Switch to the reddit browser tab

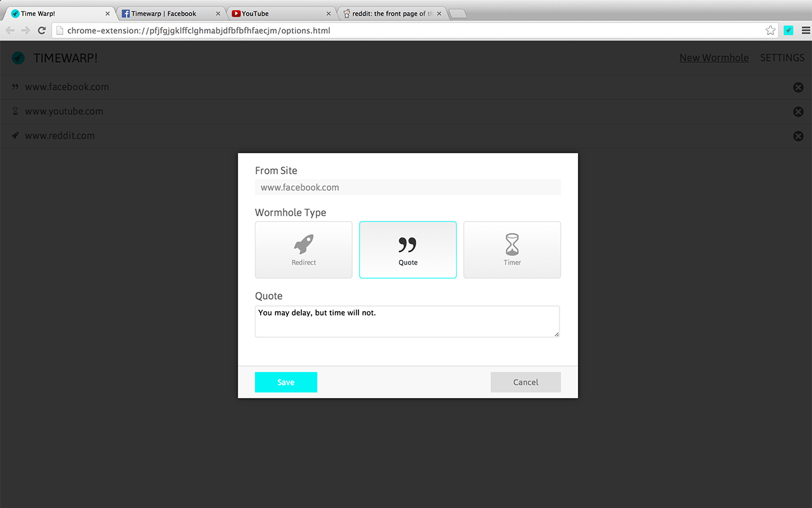(391, 13)
